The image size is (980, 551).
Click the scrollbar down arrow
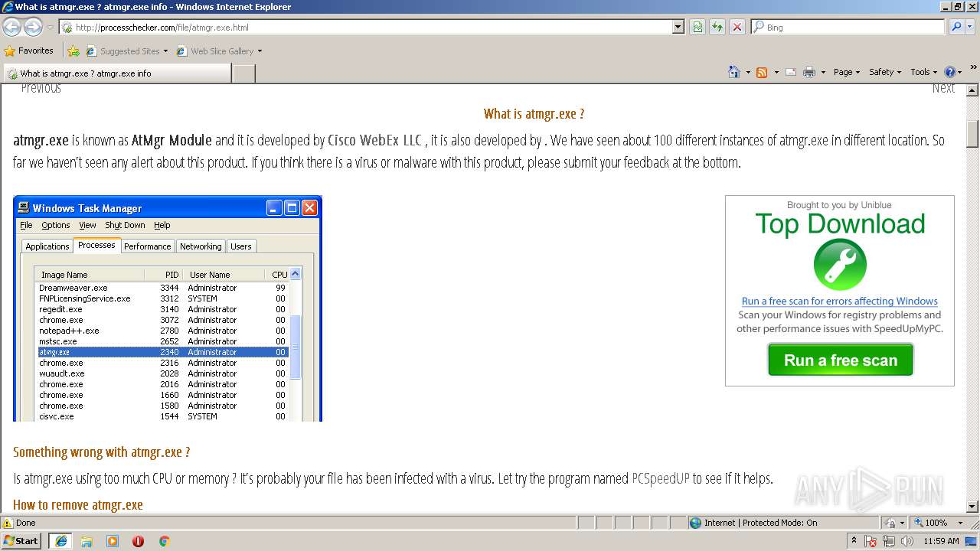[x=972, y=506]
